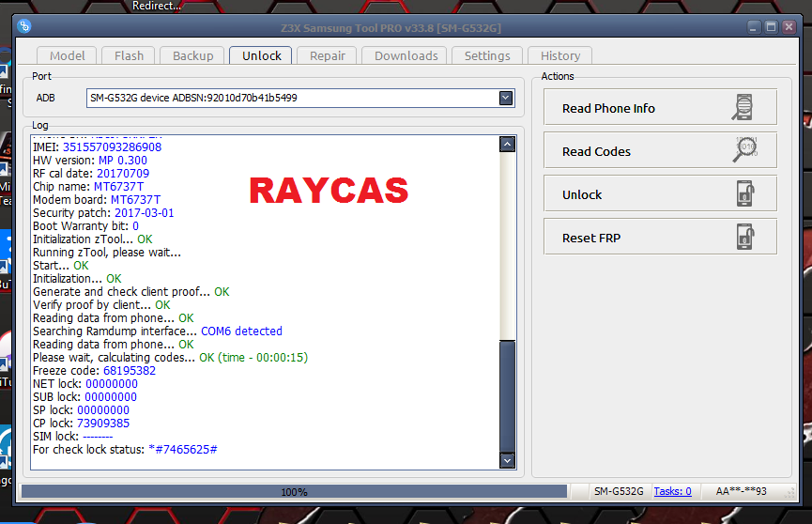Click the calculation time OK (time - 00:00:15)

pyautogui.click(x=253, y=358)
